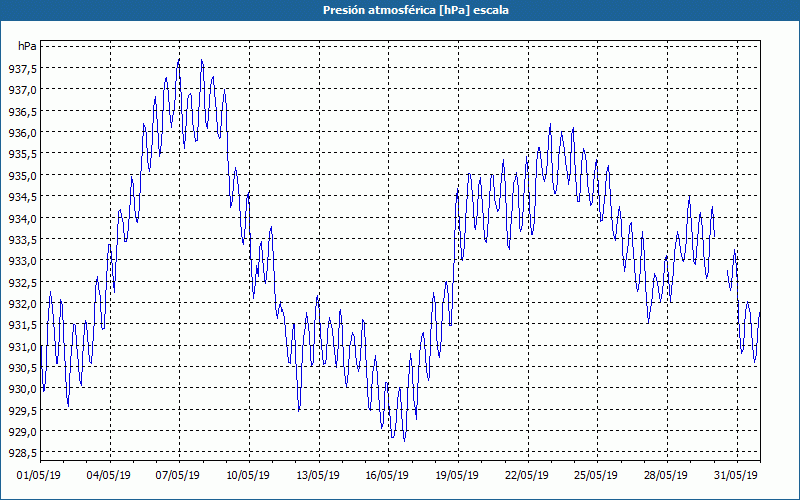Screen dimensions: 800x500
Task: Click the 13/05/19 date label
Action: [x=318, y=475]
